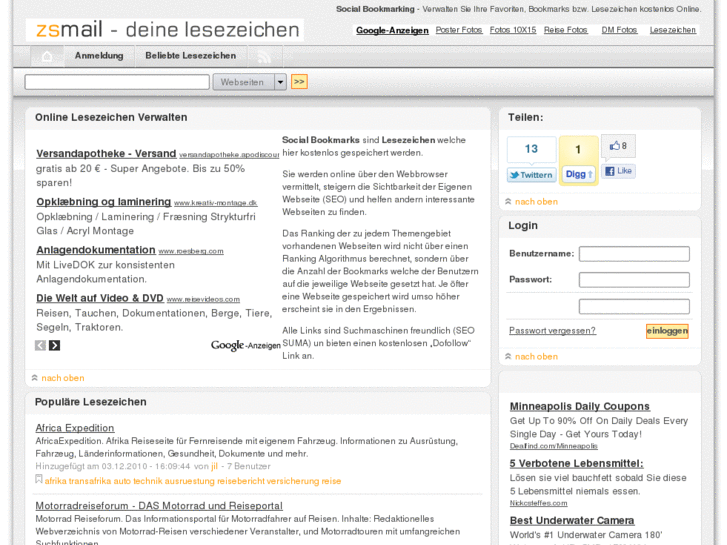727x545 pixels.
Task: Collapse section via 'nach oben' under Teilen
Action: coord(536,201)
